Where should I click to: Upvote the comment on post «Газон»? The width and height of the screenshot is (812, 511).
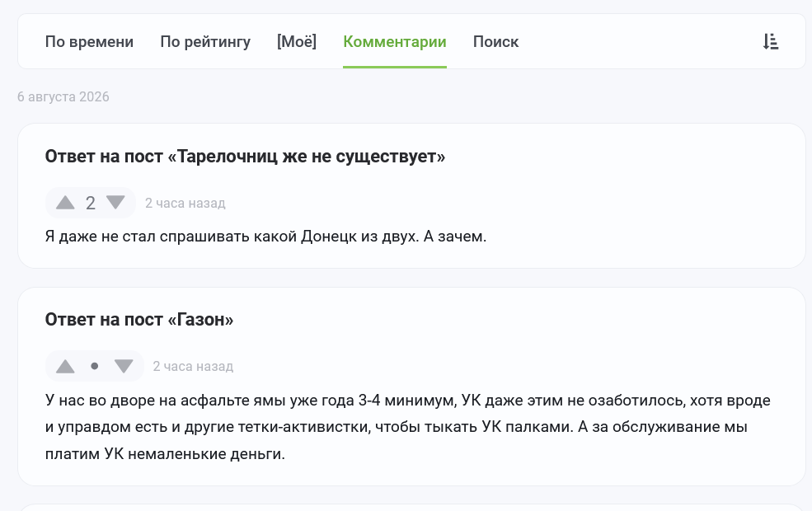(65, 366)
